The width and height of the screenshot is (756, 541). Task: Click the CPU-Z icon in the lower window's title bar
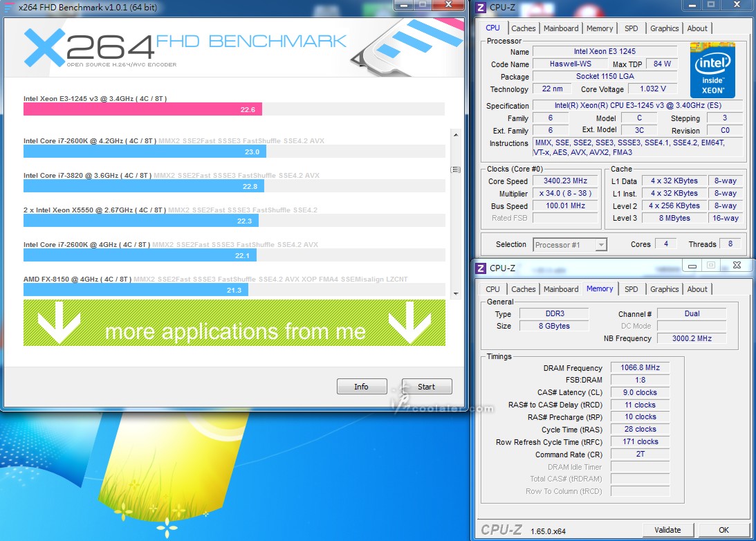[481, 268]
